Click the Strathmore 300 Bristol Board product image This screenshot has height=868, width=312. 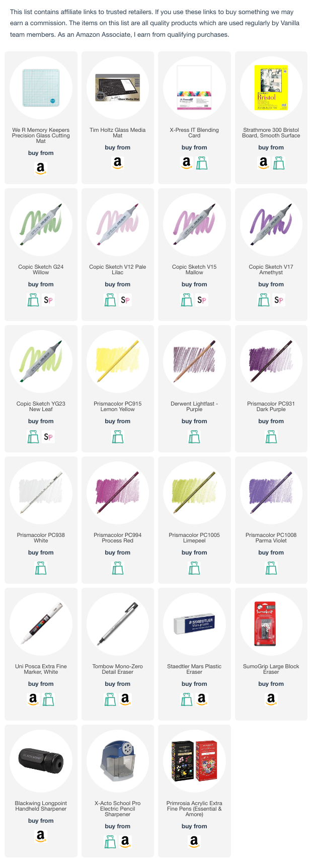[271, 88]
